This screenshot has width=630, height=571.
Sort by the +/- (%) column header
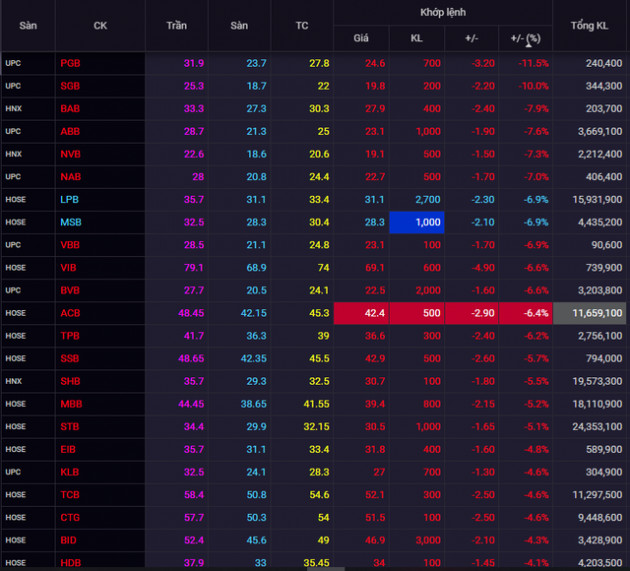coord(525,38)
